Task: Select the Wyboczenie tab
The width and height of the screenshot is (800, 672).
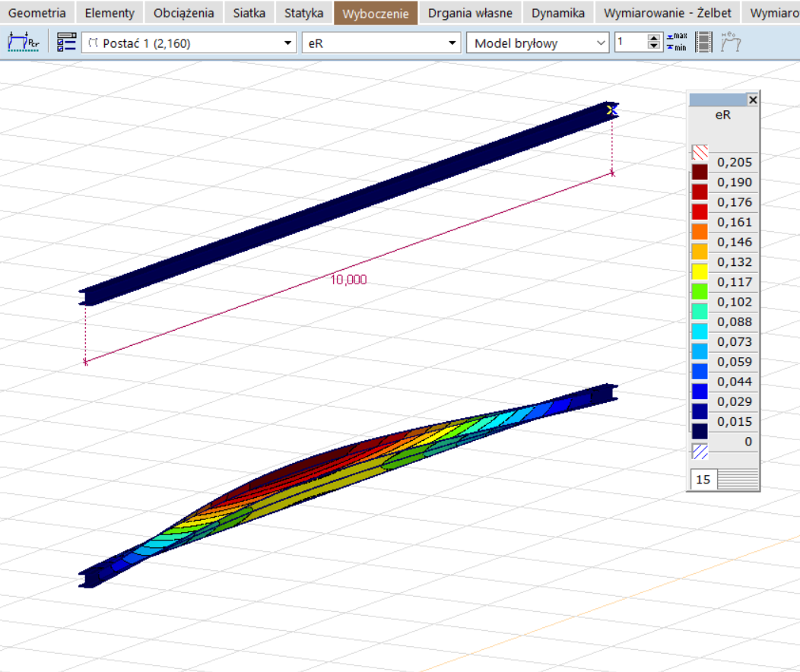Action: click(376, 13)
